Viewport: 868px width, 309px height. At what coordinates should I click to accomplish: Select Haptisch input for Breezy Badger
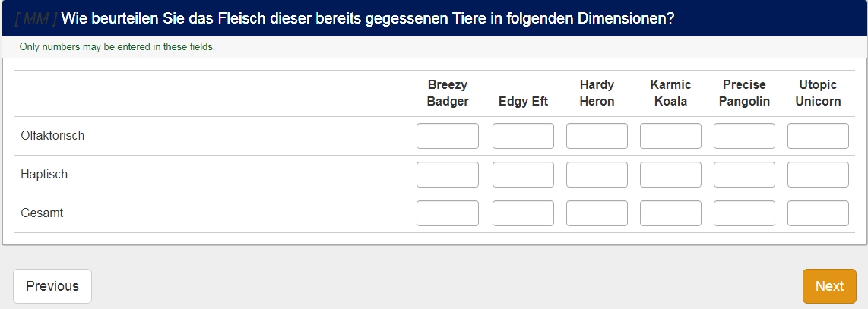448,175
